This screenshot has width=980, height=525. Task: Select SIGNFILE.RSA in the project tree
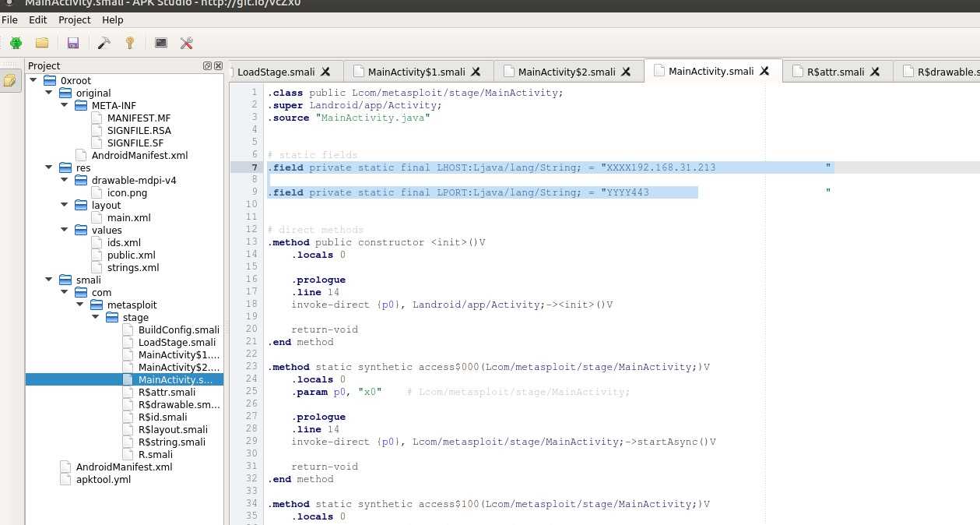pos(139,130)
